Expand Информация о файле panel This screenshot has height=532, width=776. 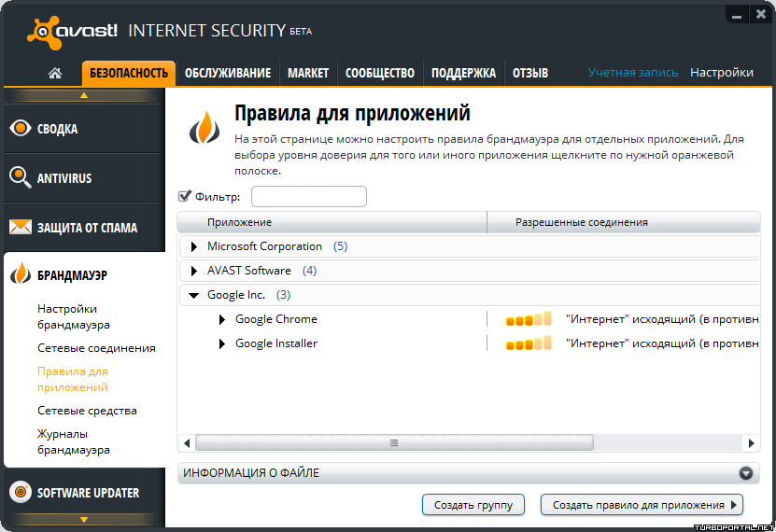[746, 473]
